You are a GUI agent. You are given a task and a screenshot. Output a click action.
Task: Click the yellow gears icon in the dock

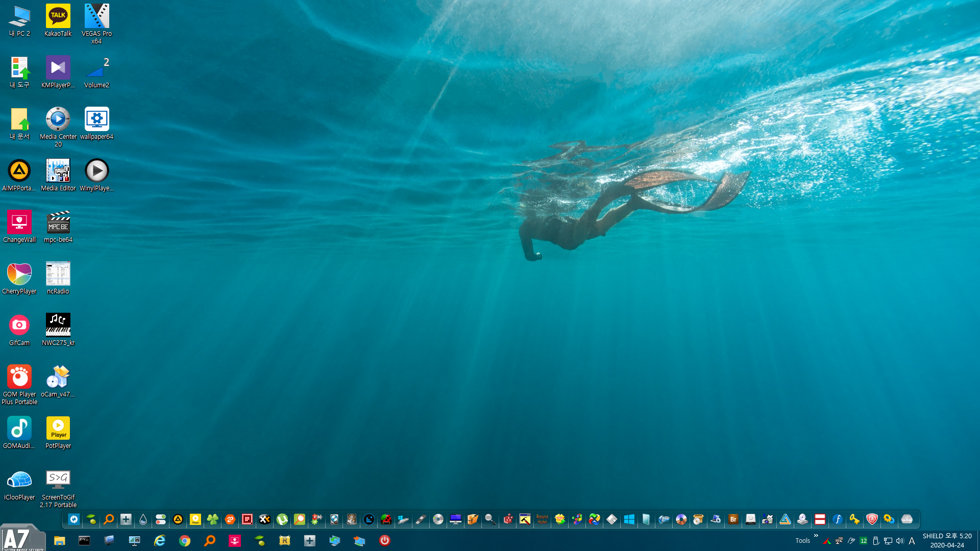coord(890,519)
